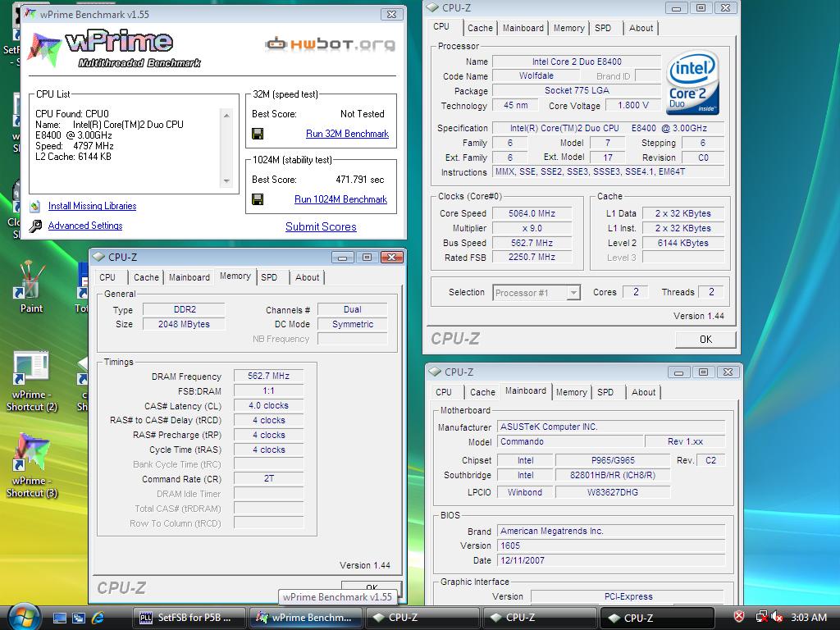Click the taskbar clock showing 3:03 AM

tap(808, 617)
